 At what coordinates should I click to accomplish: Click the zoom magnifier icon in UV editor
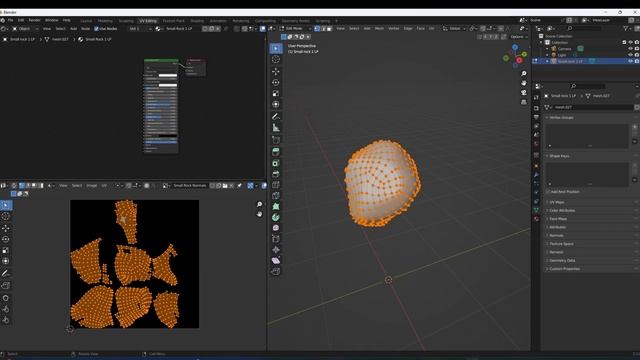(x=260, y=204)
